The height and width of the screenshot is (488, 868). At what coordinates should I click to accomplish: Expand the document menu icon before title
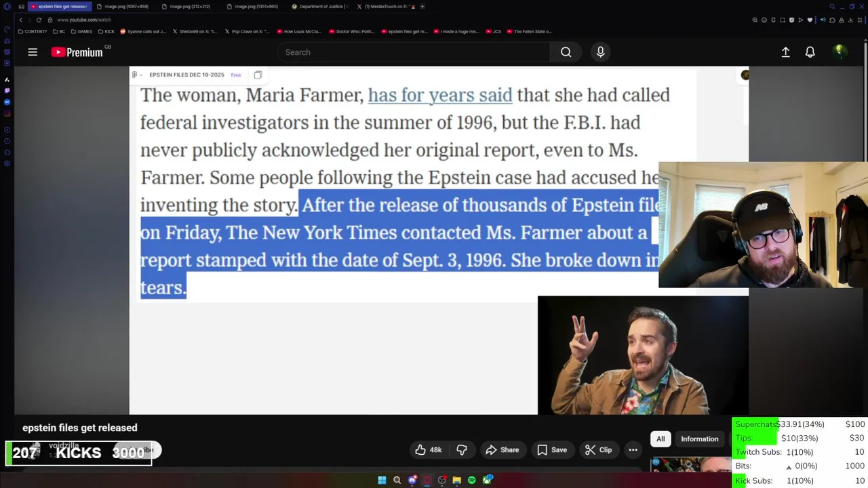click(136, 75)
